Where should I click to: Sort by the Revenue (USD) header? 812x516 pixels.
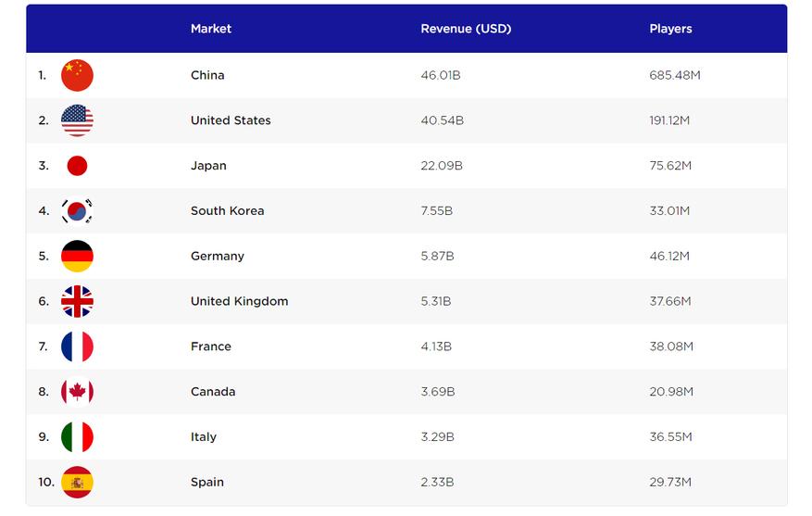click(x=466, y=29)
